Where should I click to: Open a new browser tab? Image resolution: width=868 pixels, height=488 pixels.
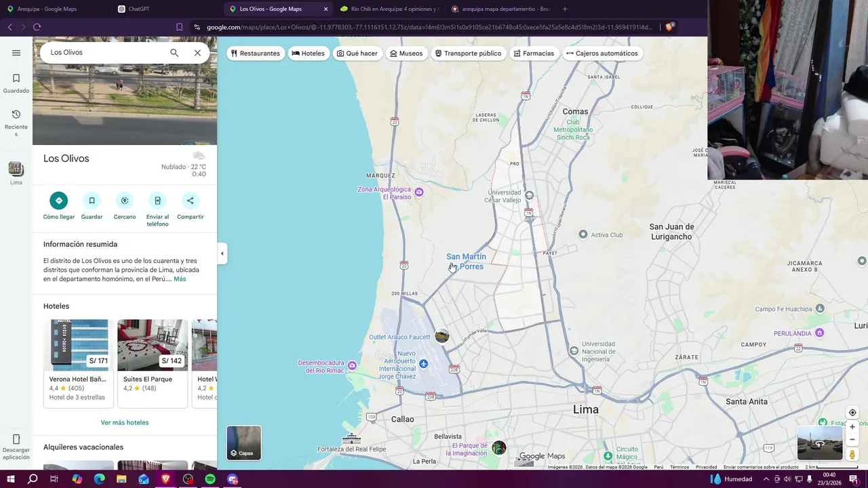click(x=565, y=9)
